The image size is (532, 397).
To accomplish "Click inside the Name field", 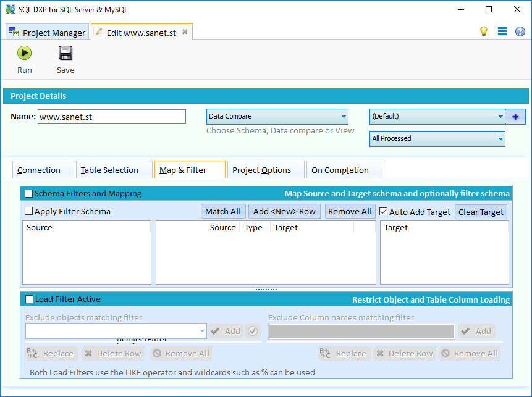I will pyautogui.click(x=111, y=116).
